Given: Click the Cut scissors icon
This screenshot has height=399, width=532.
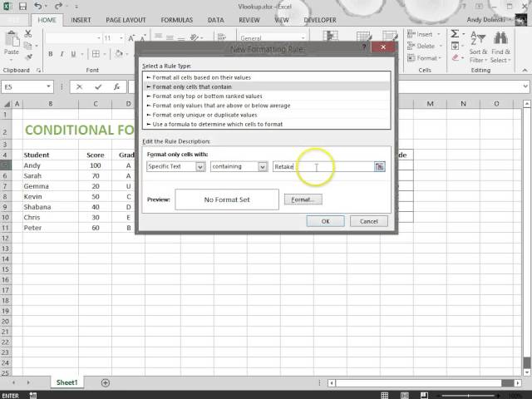Looking at the screenshot, I should (x=28, y=33).
